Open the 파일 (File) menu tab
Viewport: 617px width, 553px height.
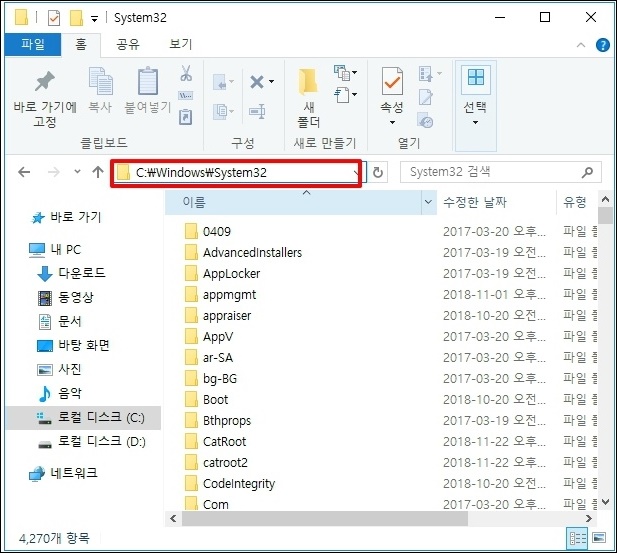pos(33,44)
